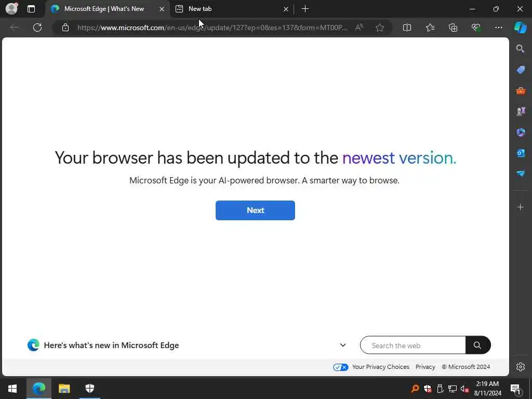Image resolution: width=532 pixels, height=399 pixels.
Task: Open sidebar Microsoft 365 icon
Action: pos(521,132)
